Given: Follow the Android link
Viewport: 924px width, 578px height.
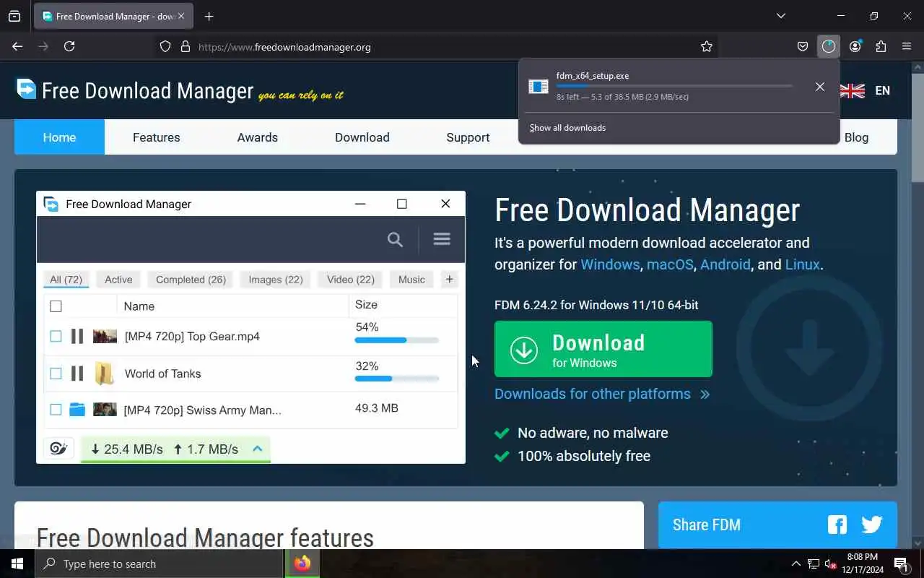Looking at the screenshot, I should [725, 264].
